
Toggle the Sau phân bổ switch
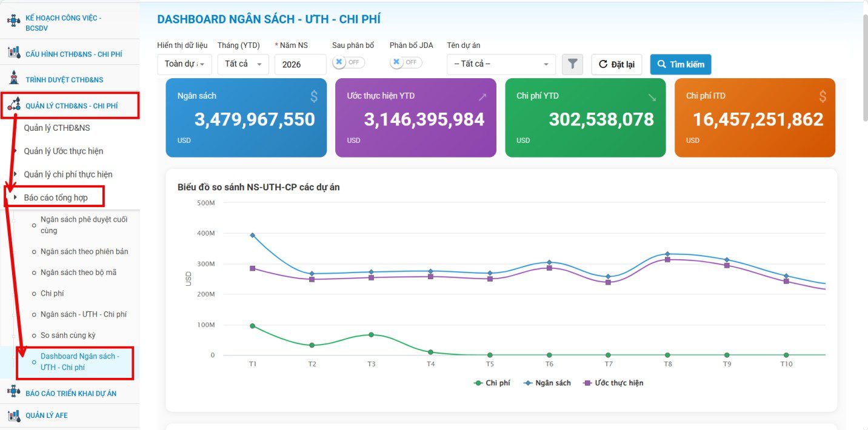[x=349, y=62]
